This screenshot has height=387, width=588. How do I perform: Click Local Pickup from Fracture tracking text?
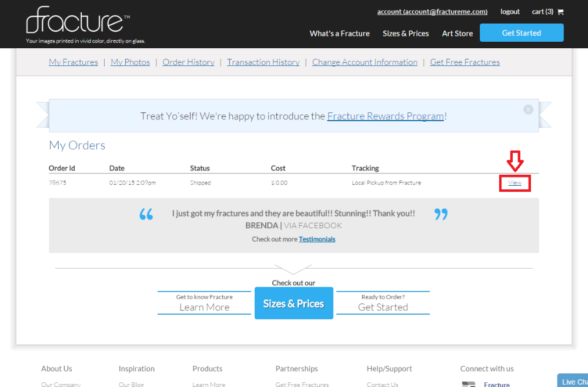point(386,183)
